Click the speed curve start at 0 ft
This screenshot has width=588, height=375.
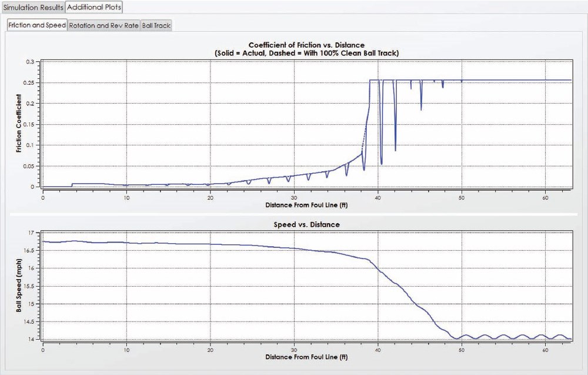click(x=44, y=241)
